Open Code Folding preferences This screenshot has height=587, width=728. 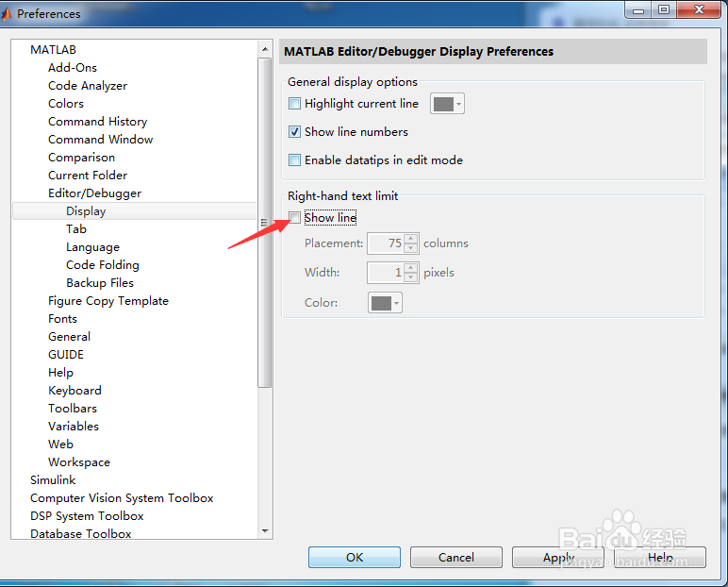[102, 264]
